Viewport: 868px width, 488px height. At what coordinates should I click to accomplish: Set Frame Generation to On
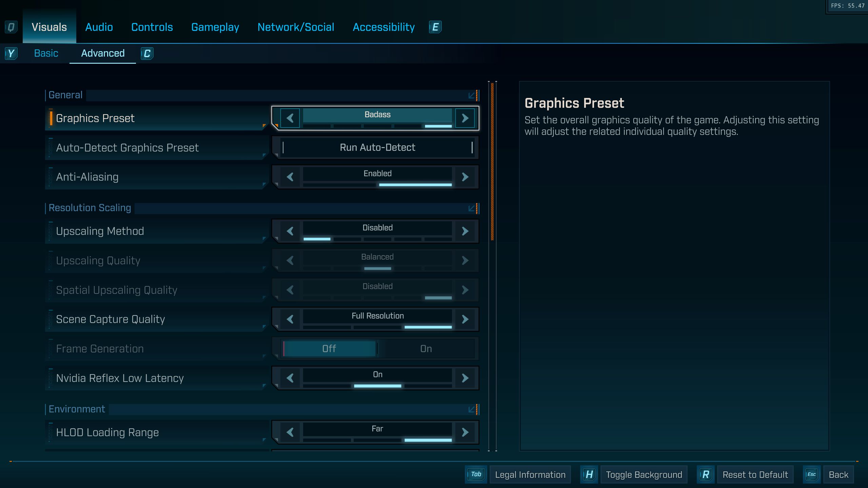click(x=426, y=349)
